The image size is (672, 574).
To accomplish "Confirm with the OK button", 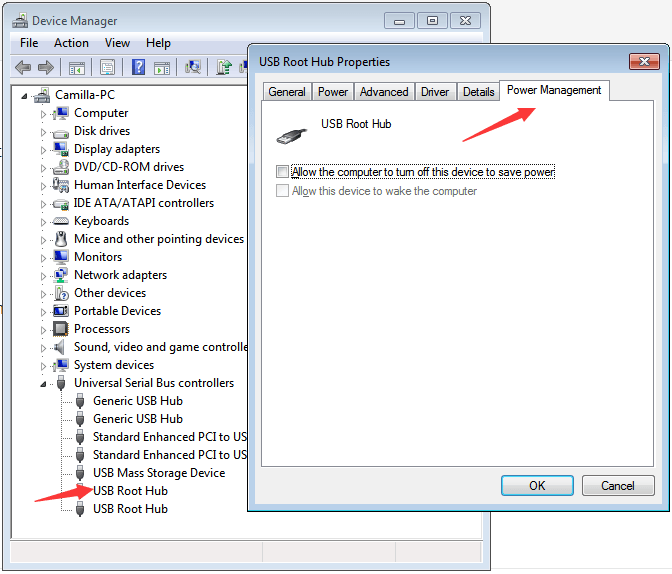I will tap(537, 486).
